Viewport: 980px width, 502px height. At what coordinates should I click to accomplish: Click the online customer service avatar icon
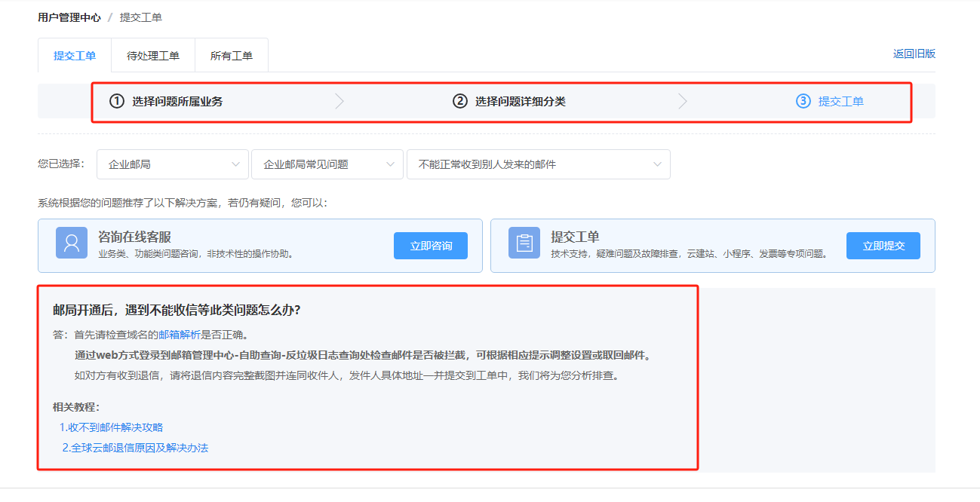(72, 243)
